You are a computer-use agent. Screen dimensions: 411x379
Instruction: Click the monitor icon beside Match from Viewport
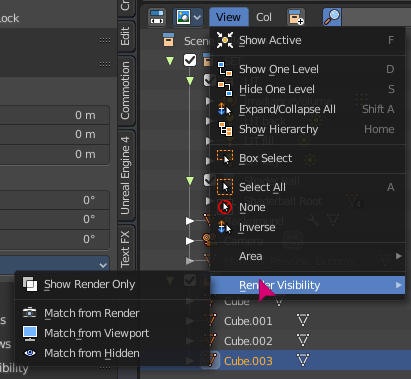pos(30,333)
